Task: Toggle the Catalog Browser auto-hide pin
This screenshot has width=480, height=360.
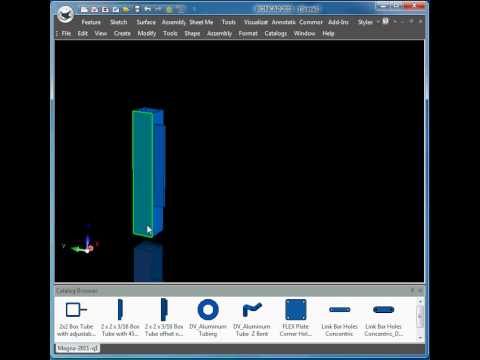Action: [x=412, y=291]
